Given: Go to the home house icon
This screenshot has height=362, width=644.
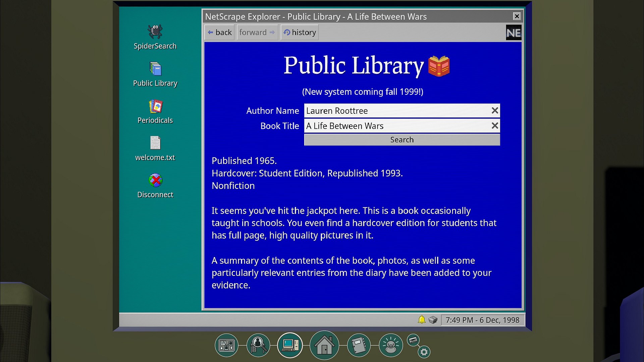Looking at the screenshot, I should point(324,345).
